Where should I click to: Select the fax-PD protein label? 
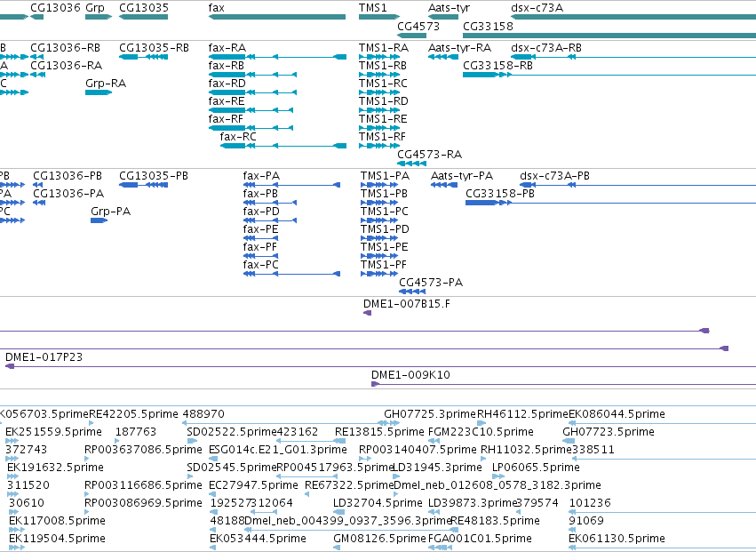[x=261, y=212]
